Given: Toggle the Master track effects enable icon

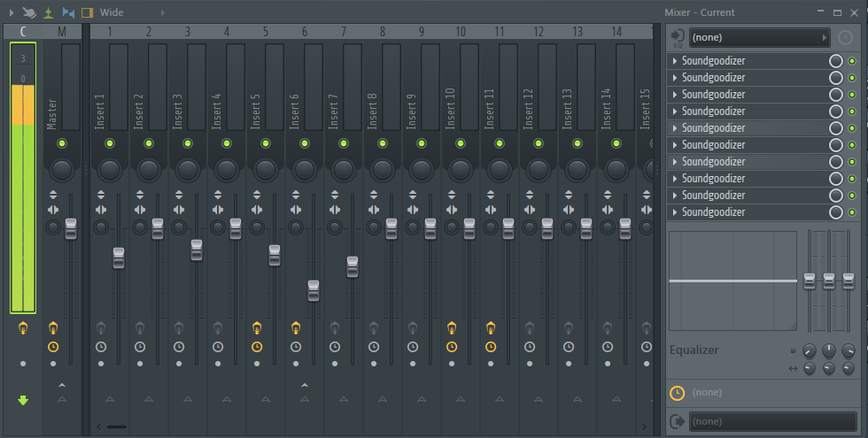Looking at the screenshot, I should tap(52, 328).
